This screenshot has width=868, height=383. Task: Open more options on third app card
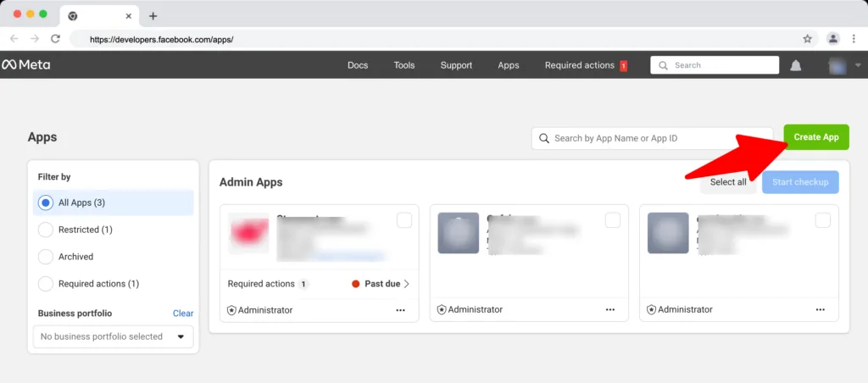pyautogui.click(x=821, y=310)
